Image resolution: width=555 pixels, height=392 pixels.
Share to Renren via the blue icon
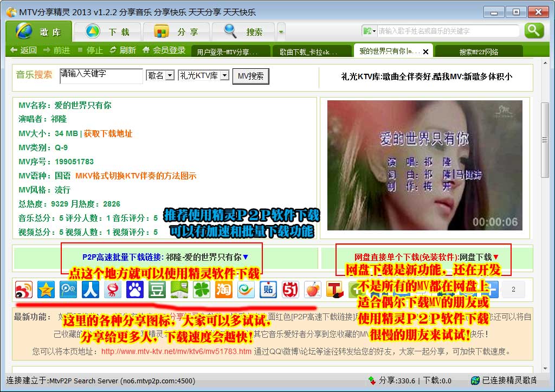click(x=91, y=290)
